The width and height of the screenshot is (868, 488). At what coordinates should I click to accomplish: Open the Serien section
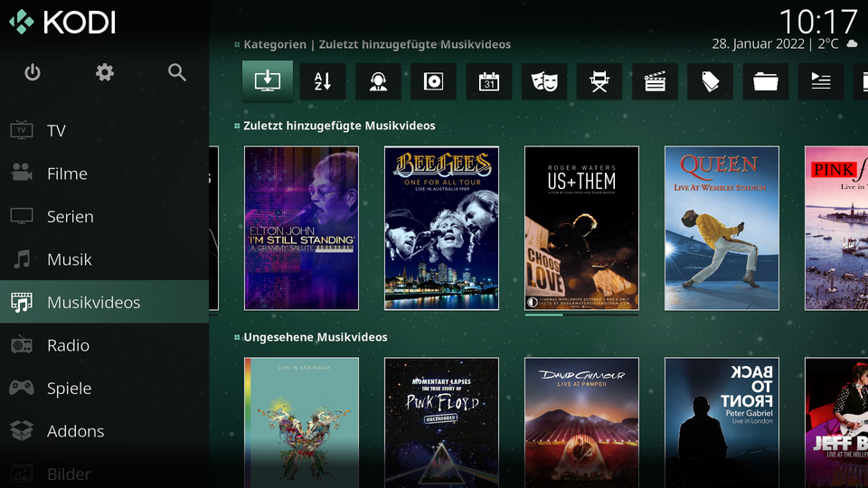104,216
